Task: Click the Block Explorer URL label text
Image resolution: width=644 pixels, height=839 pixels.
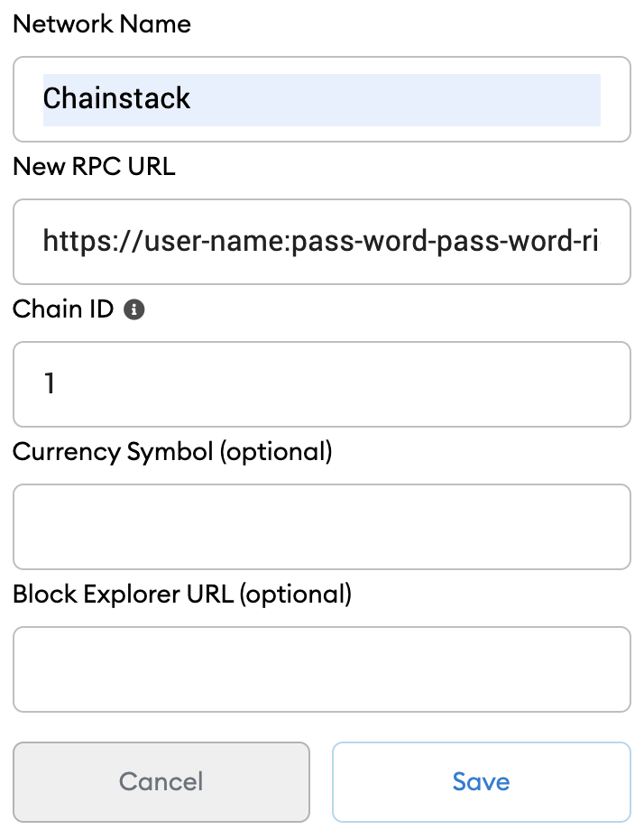Action: click(x=123, y=595)
